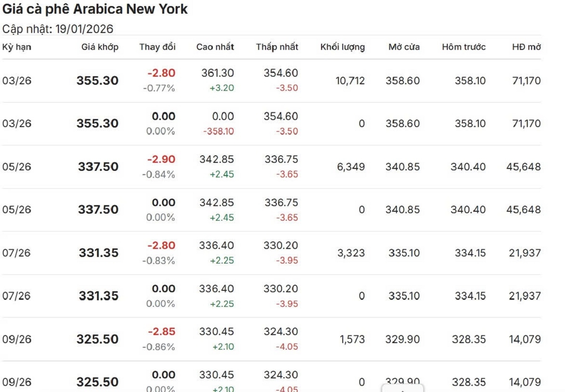Click the update date 19/01/2026
The height and width of the screenshot is (392, 565).
(84, 29)
